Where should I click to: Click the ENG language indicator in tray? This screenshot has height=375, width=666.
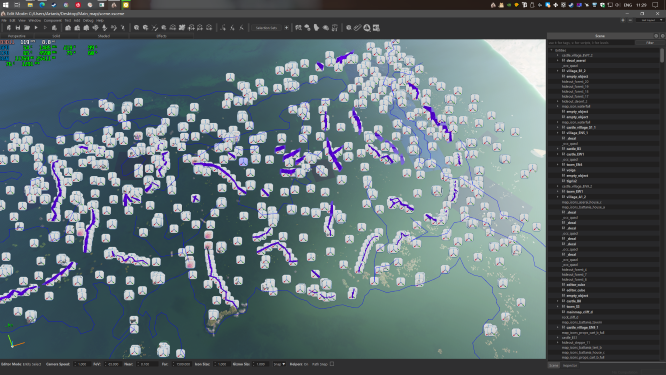[628, 5]
